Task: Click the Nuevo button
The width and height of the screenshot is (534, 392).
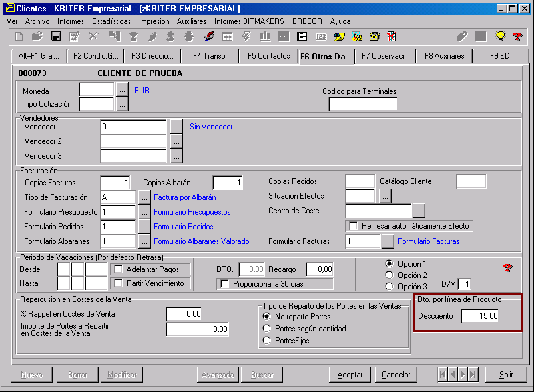Action: tap(31, 375)
